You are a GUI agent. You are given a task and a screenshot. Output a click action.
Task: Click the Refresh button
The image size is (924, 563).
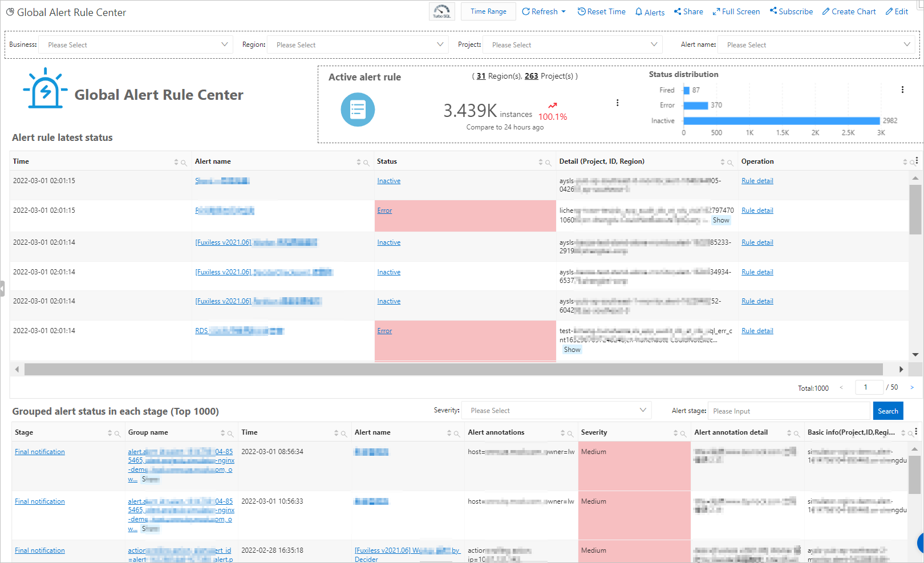pos(540,11)
